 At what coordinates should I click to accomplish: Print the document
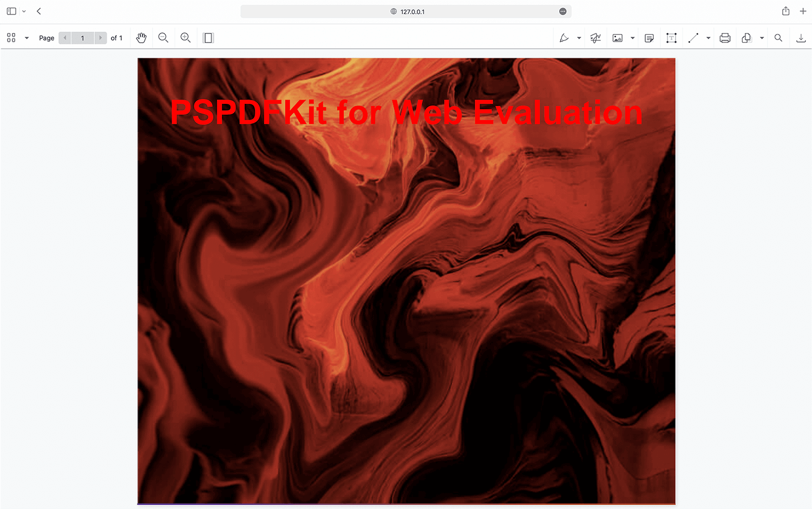(x=725, y=38)
